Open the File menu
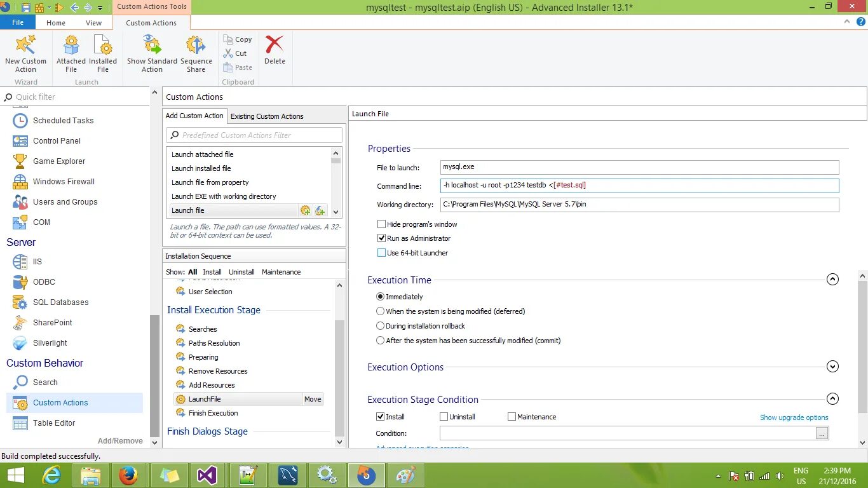 [18, 22]
